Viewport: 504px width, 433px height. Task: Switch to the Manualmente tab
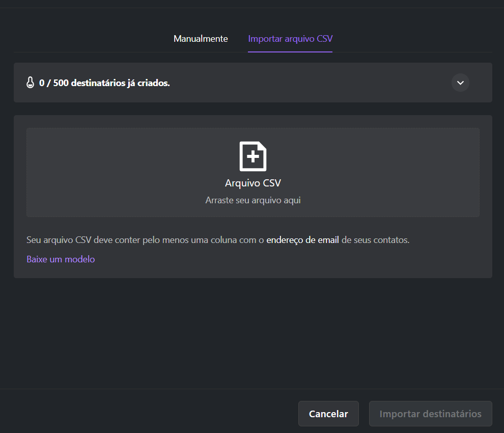201,39
